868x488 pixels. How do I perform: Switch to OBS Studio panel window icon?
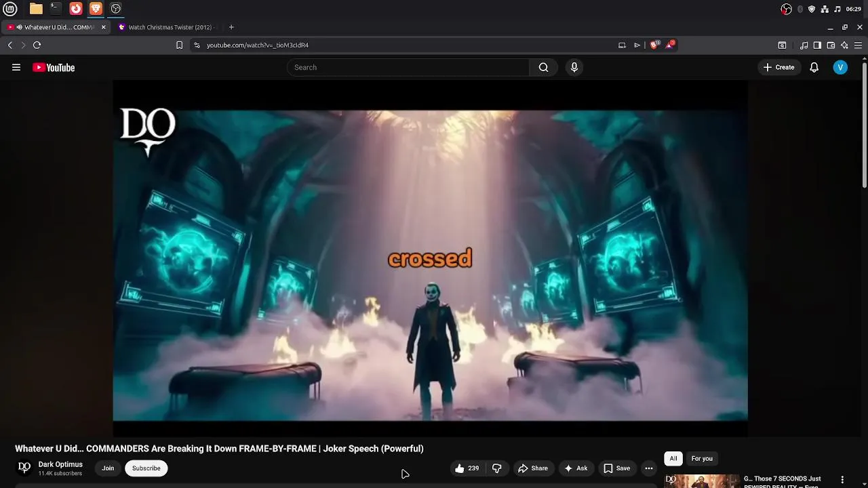point(116,9)
